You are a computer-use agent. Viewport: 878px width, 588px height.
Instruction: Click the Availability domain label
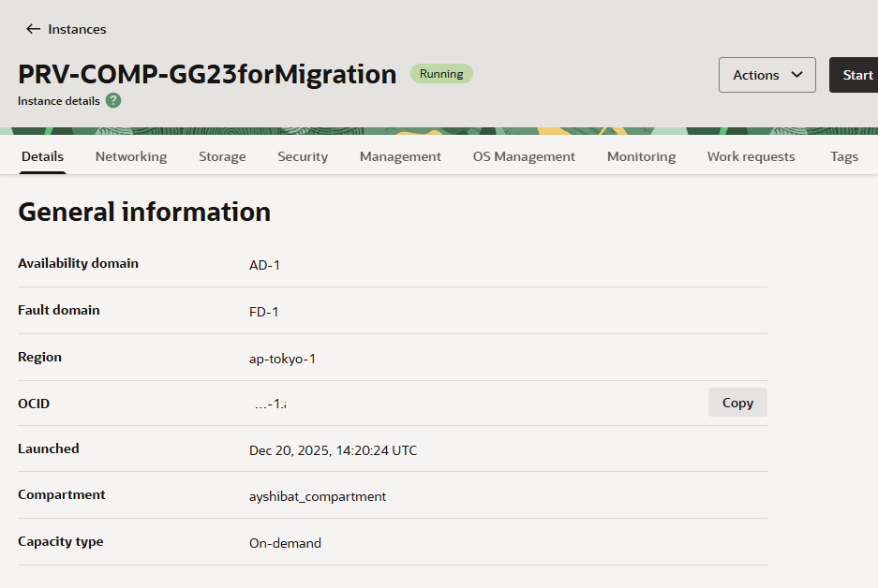[x=78, y=263]
